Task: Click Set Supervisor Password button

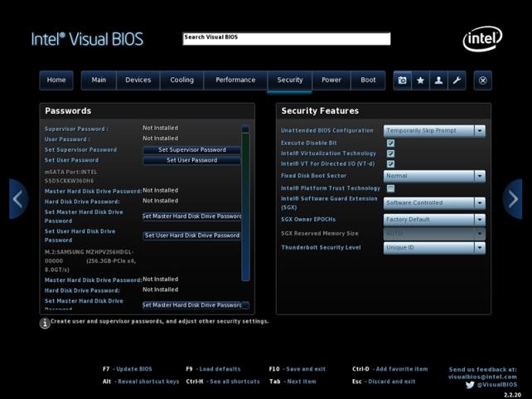Action: point(191,150)
